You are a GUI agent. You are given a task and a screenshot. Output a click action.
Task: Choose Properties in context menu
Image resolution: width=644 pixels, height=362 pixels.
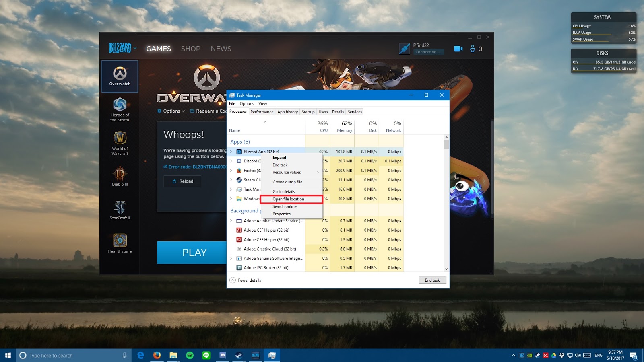click(292, 214)
